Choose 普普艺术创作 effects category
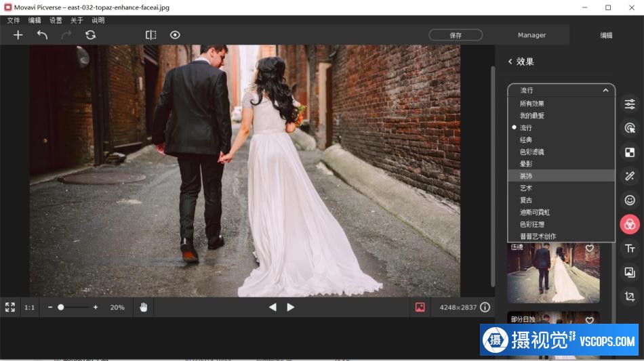This screenshot has width=644, height=361. point(561,236)
